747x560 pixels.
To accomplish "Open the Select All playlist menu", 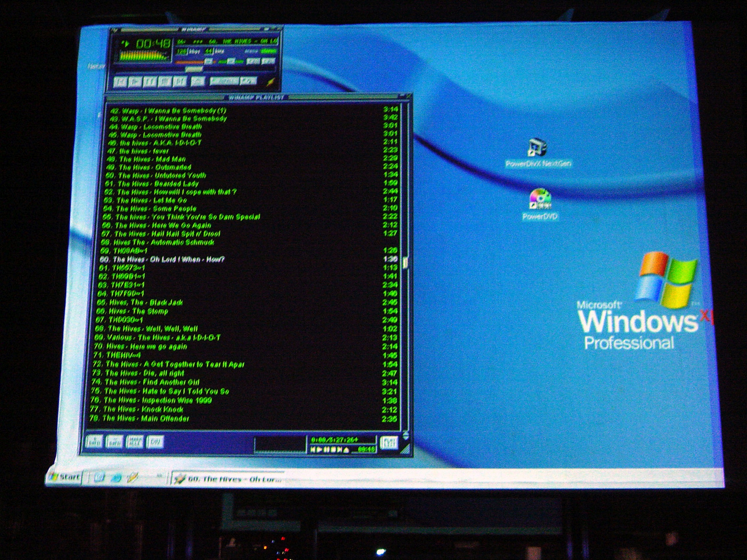I will tap(135, 442).
